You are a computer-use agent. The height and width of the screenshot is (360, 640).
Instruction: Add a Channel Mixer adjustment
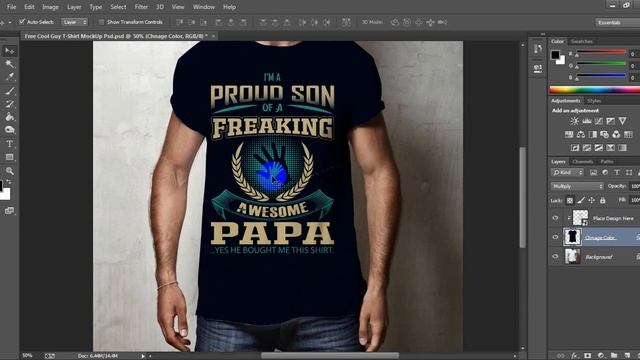[x=616, y=134]
